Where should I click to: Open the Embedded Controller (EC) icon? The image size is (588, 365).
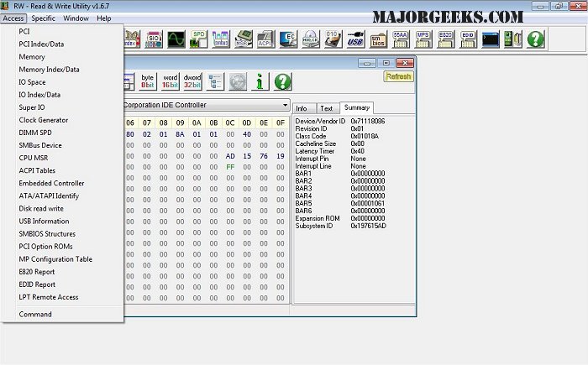(288, 39)
